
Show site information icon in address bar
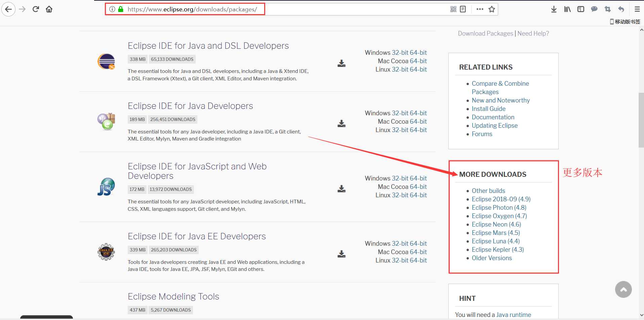click(112, 9)
